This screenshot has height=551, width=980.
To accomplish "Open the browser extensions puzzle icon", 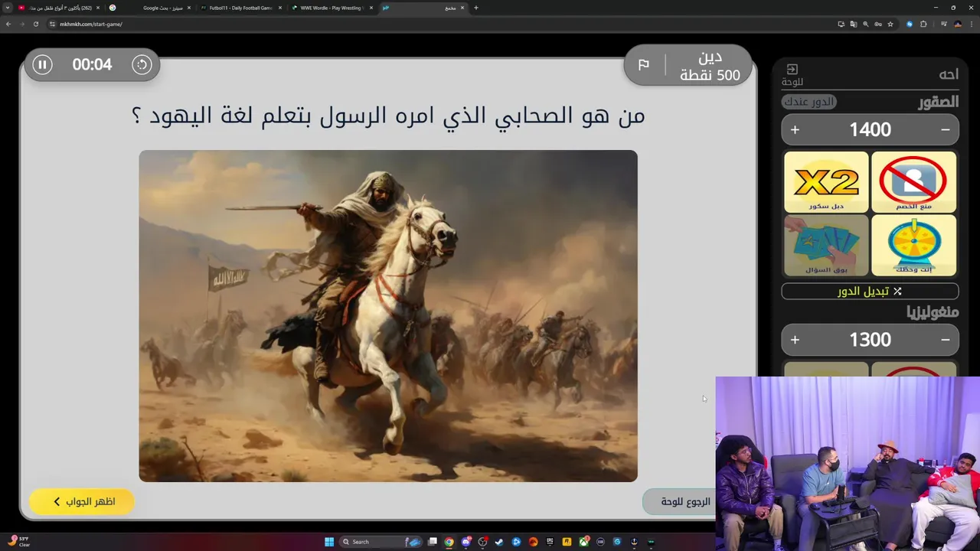I will point(923,24).
